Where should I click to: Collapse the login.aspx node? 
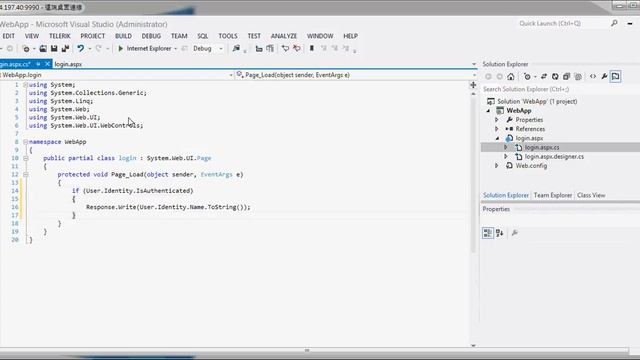point(497,138)
